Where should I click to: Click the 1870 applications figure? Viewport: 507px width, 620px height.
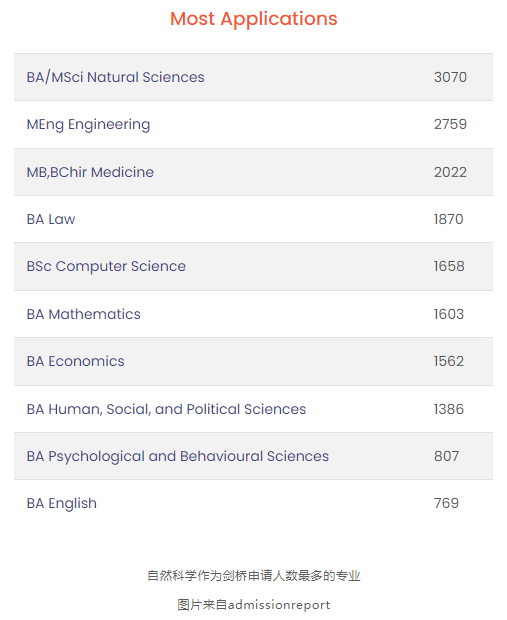pyautogui.click(x=448, y=219)
